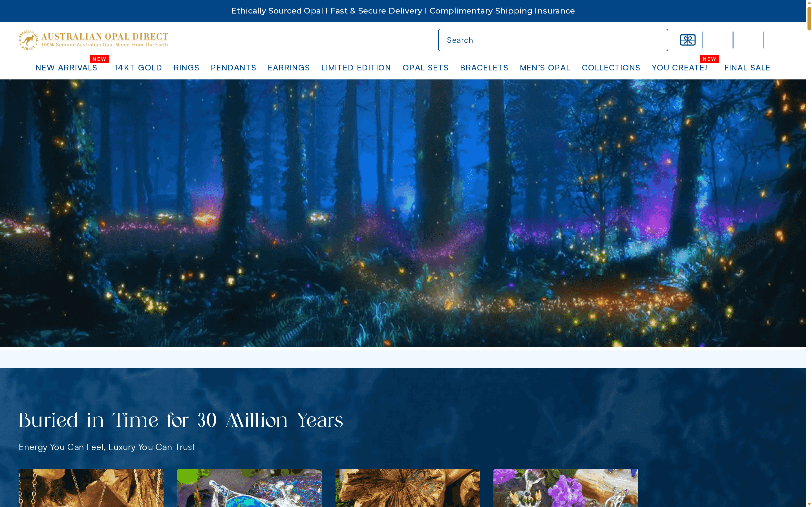Browse the 14KT GOLD category
Image resolution: width=812 pixels, height=507 pixels.
click(x=138, y=67)
